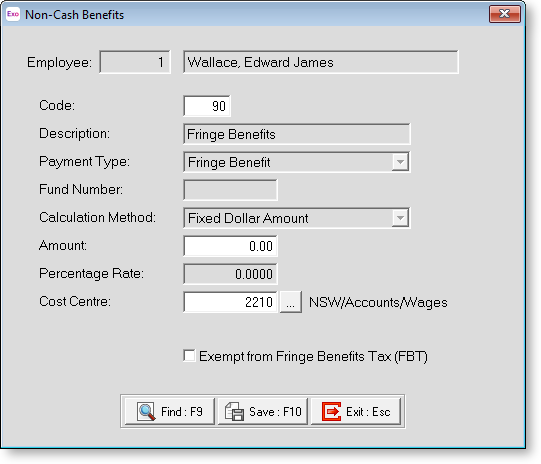The height and width of the screenshot is (464, 541).
Task: Click the floppy disk Save icon
Action: [234, 411]
